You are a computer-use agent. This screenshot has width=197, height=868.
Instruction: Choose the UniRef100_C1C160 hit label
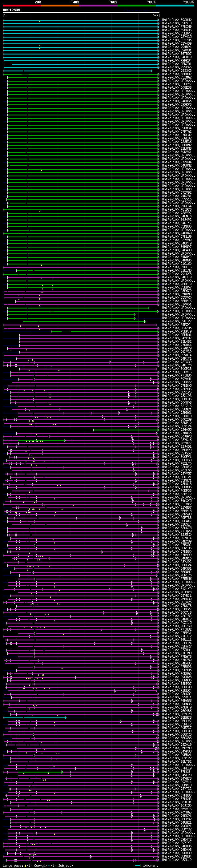coord(177,264)
